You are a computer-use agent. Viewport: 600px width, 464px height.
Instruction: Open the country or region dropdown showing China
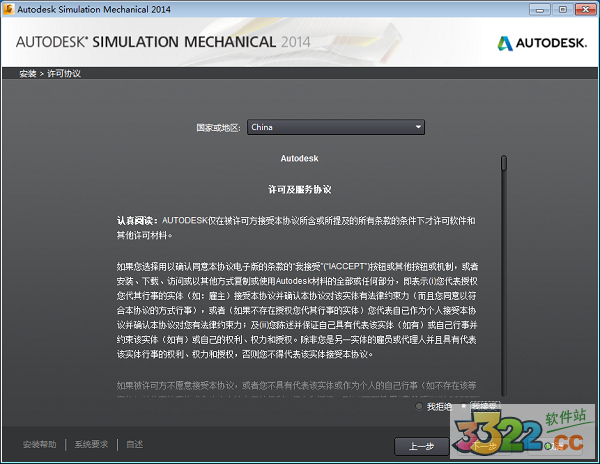click(336, 127)
